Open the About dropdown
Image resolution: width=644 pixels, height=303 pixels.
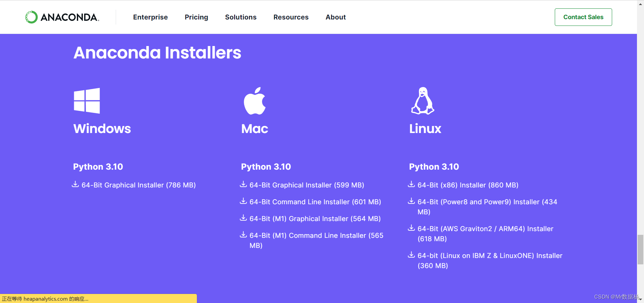pyautogui.click(x=335, y=17)
